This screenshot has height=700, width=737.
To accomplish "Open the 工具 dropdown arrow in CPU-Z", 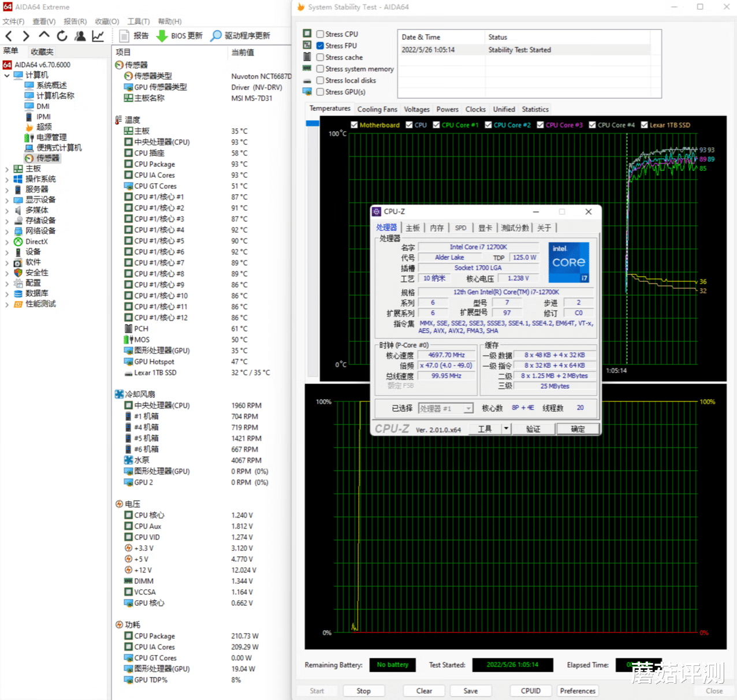I will 506,429.
